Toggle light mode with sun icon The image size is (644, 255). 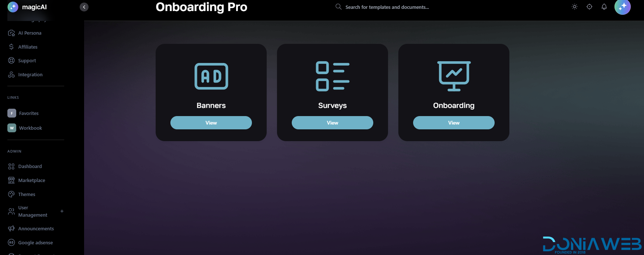pyautogui.click(x=574, y=7)
